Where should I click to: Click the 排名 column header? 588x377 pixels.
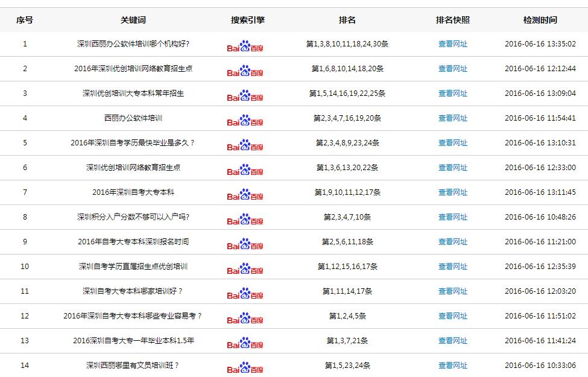click(x=347, y=21)
